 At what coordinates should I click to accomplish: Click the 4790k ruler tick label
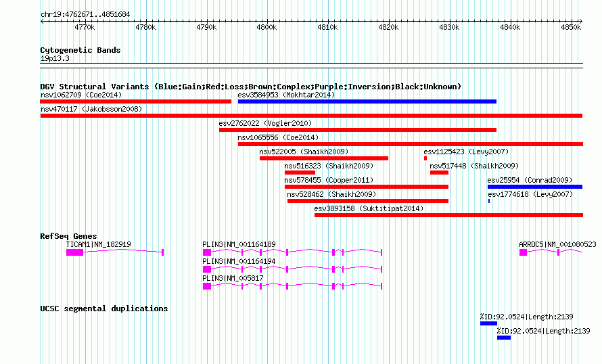(x=206, y=27)
